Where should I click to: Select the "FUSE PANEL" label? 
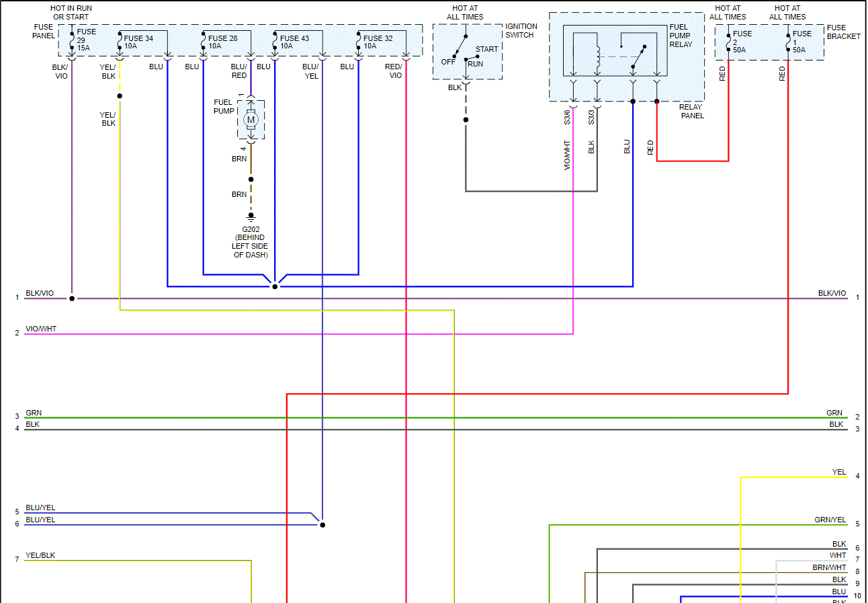[44, 31]
